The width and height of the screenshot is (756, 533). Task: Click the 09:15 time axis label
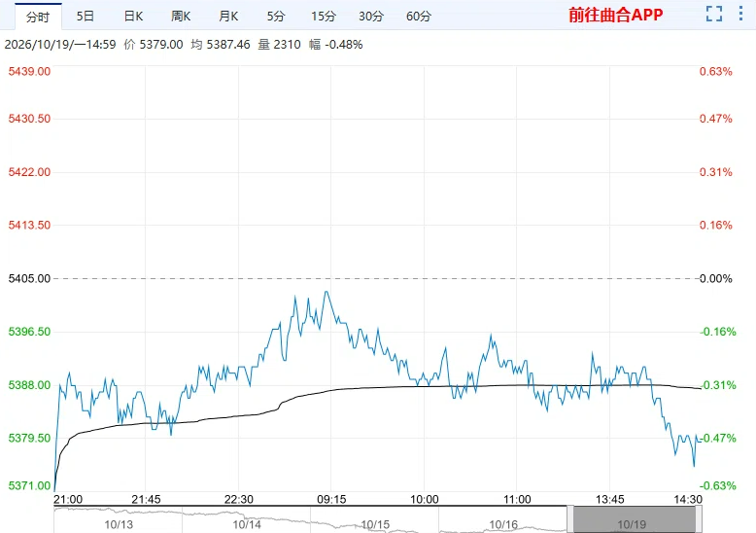tap(331, 499)
